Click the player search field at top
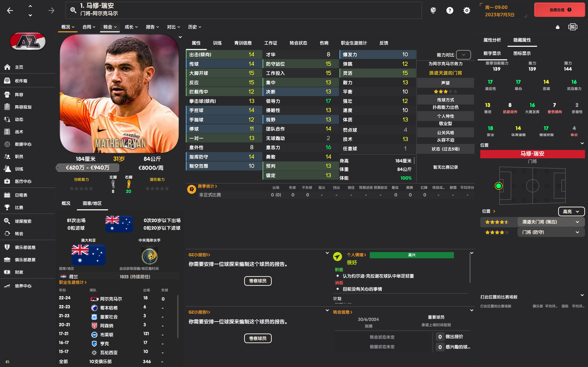Screen dimensions: 588x367 (243, 10)
